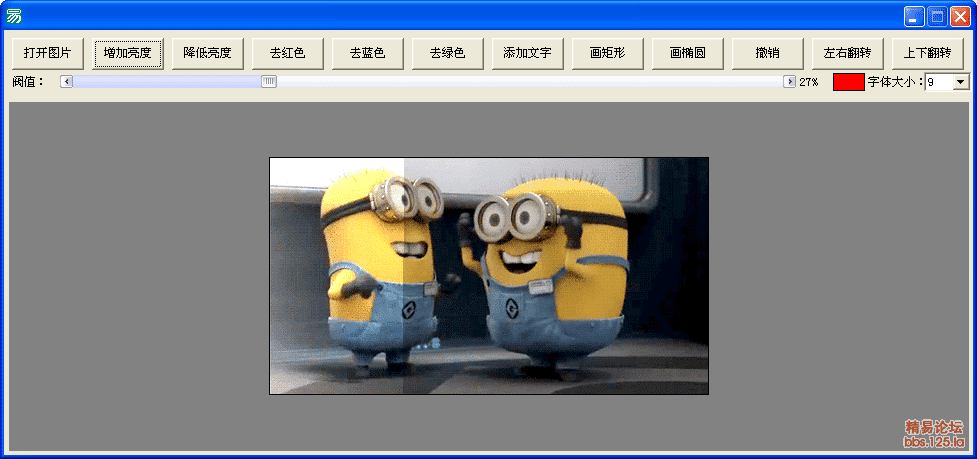Close the window
The height and width of the screenshot is (459, 977).
click(x=960, y=17)
